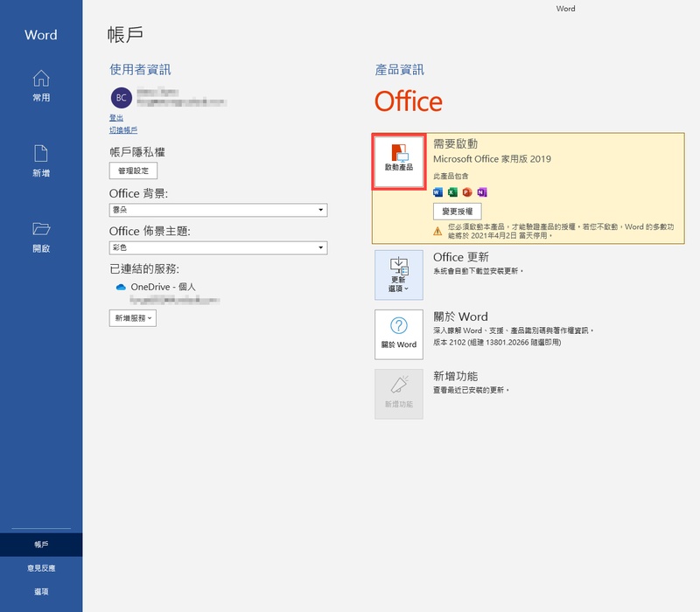Click the 新增功能 what's new icon button
Viewport: 700px width, 612px height.
point(399,394)
